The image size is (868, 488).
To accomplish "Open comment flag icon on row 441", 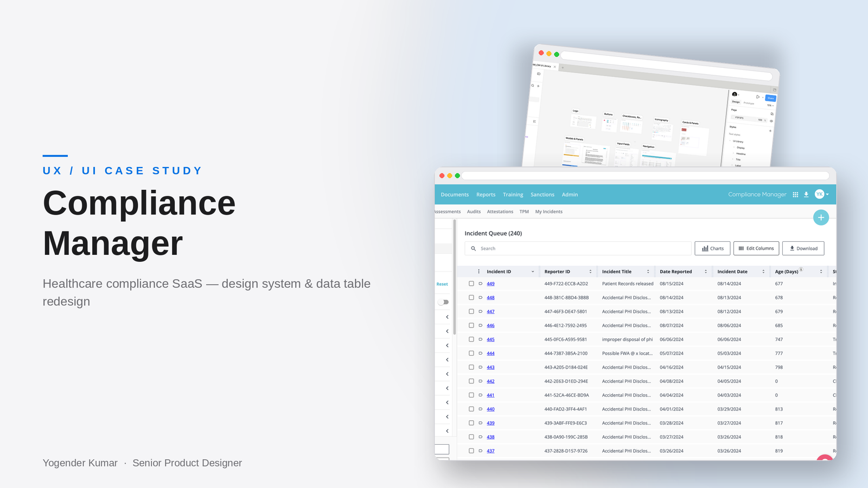I will (481, 395).
